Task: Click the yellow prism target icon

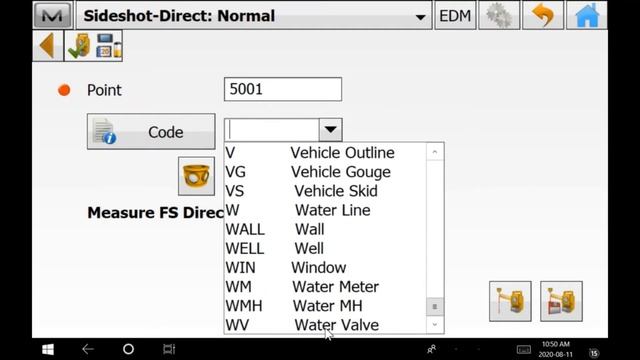Action: [196, 176]
